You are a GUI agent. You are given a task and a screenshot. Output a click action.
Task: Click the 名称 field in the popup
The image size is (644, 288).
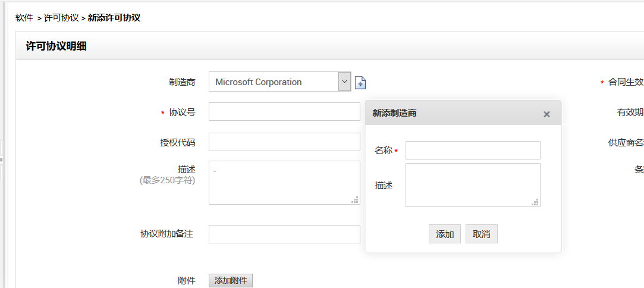point(473,150)
